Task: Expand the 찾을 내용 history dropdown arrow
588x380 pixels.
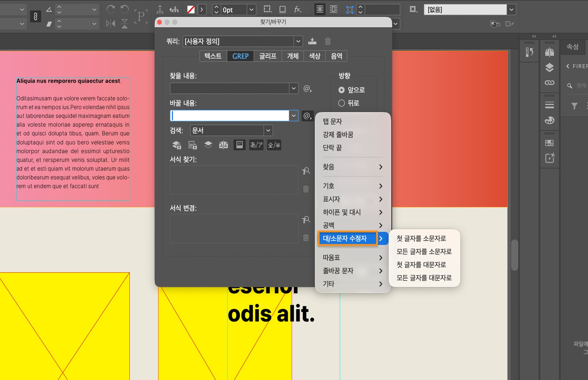Action: pyautogui.click(x=294, y=88)
